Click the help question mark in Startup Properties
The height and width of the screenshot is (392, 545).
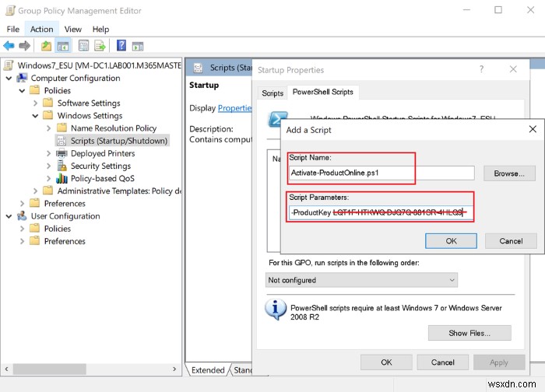click(x=481, y=69)
